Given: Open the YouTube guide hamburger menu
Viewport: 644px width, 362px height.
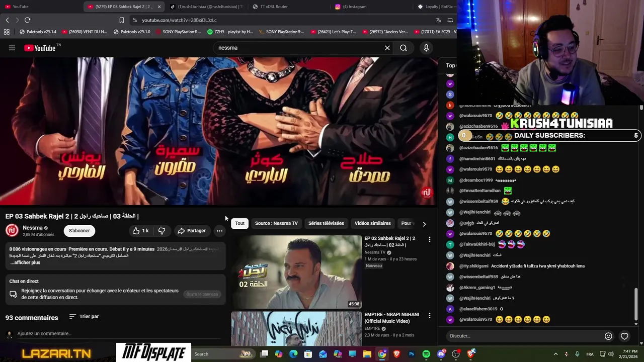Looking at the screenshot, I should point(12,48).
